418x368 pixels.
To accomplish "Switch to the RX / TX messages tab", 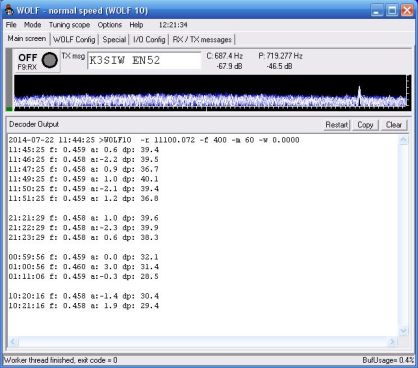I will click(x=202, y=40).
